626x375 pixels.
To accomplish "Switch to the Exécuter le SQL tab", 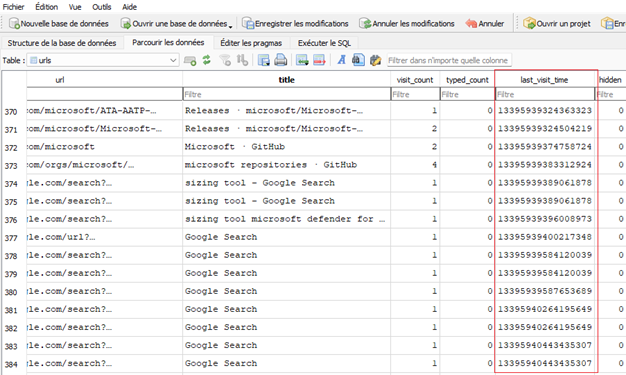I will pyautogui.click(x=324, y=43).
